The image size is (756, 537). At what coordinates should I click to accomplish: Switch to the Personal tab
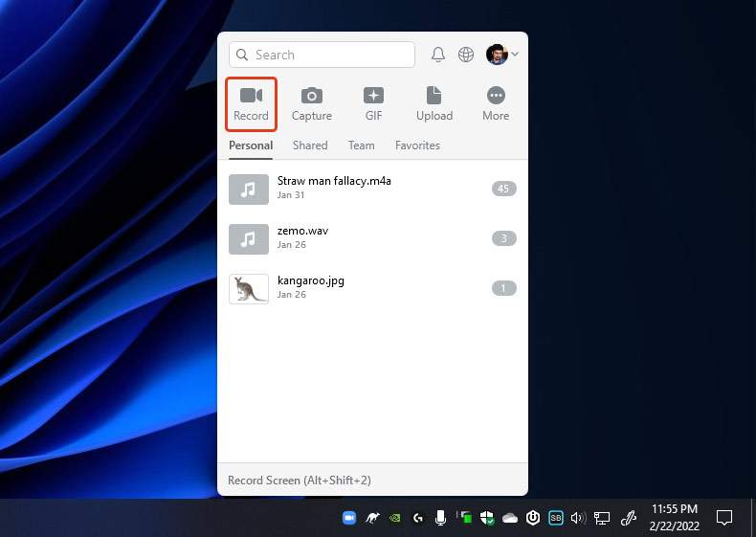point(251,145)
